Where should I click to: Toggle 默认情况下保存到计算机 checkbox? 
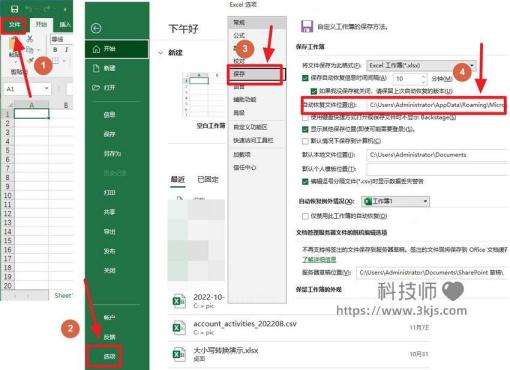305,141
